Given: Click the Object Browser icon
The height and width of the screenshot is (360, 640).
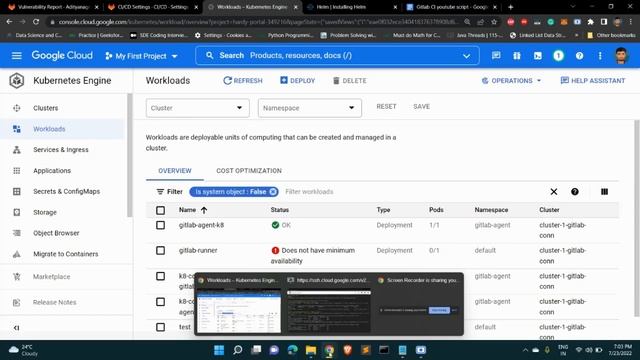Looking at the screenshot, I should pyautogui.click(x=17, y=233).
